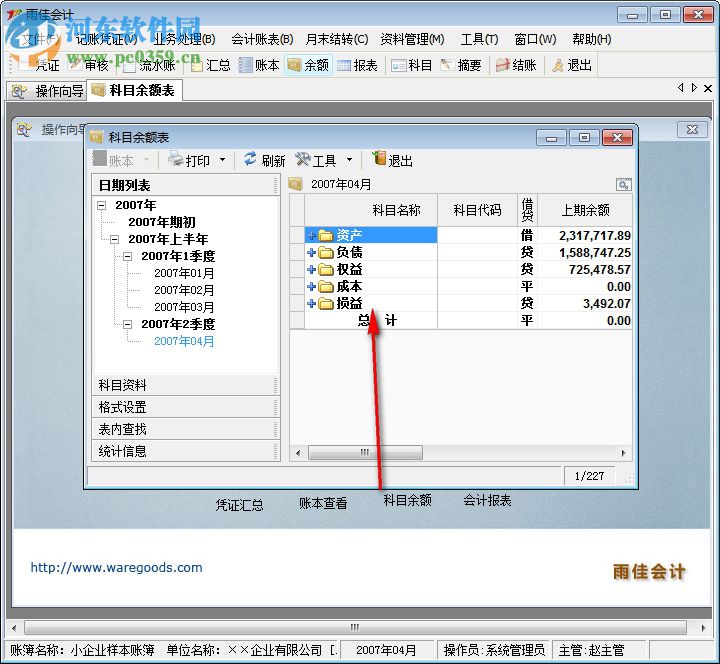Open the 记账凭证(V) menu

[x=107, y=39]
